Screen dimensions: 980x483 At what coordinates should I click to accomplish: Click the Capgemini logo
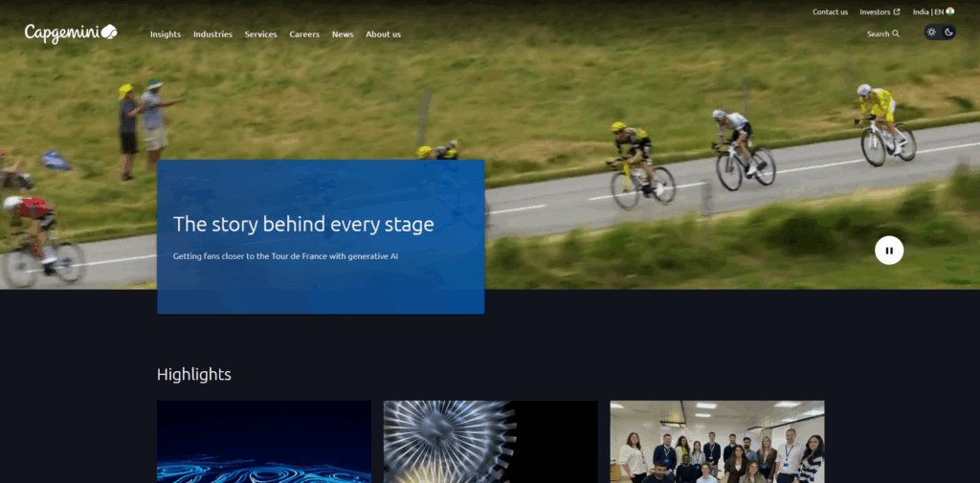pos(71,33)
